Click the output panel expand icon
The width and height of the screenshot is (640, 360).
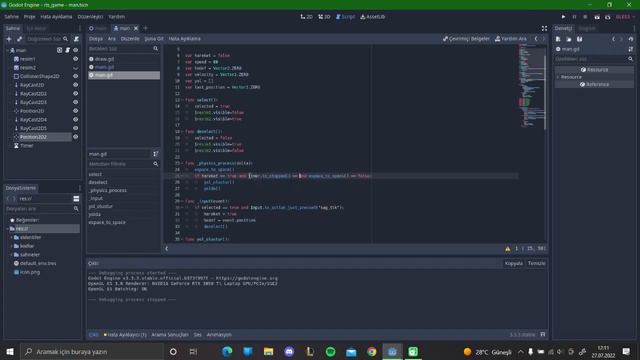pyautogui.click(x=542, y=334)
